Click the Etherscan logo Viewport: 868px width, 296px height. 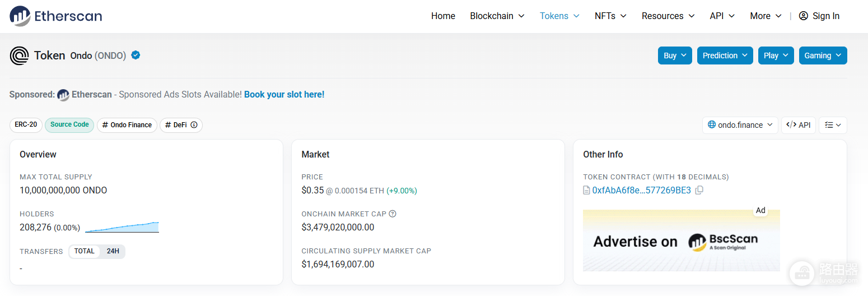tap(56, 16)
